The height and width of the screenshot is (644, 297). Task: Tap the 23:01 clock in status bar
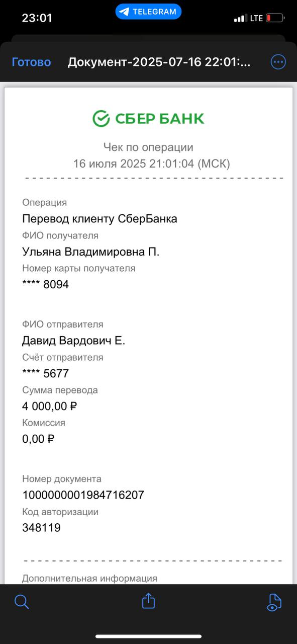(x=37, y=18)
